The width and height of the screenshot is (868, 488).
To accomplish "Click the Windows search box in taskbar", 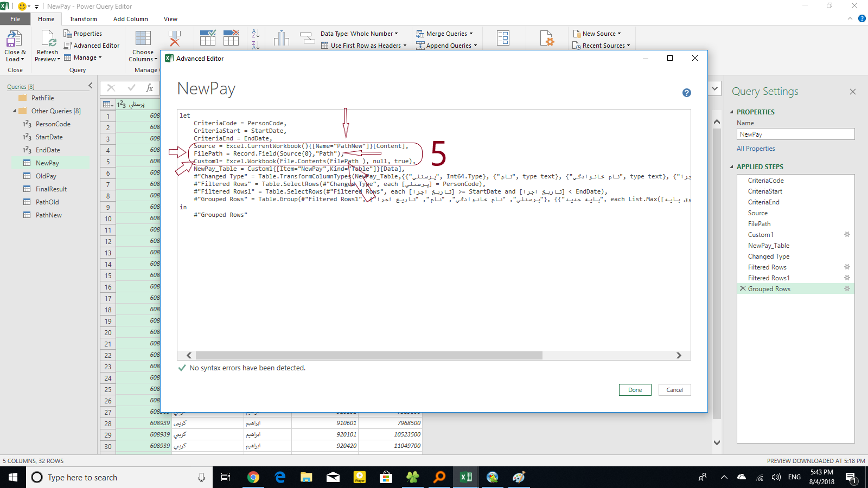I will pyautogui.click(x=118, y=477).
